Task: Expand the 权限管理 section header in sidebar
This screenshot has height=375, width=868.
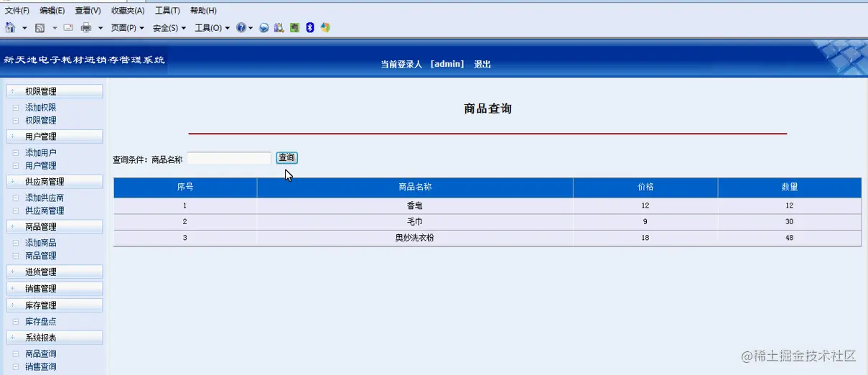Action: [55, 91]
